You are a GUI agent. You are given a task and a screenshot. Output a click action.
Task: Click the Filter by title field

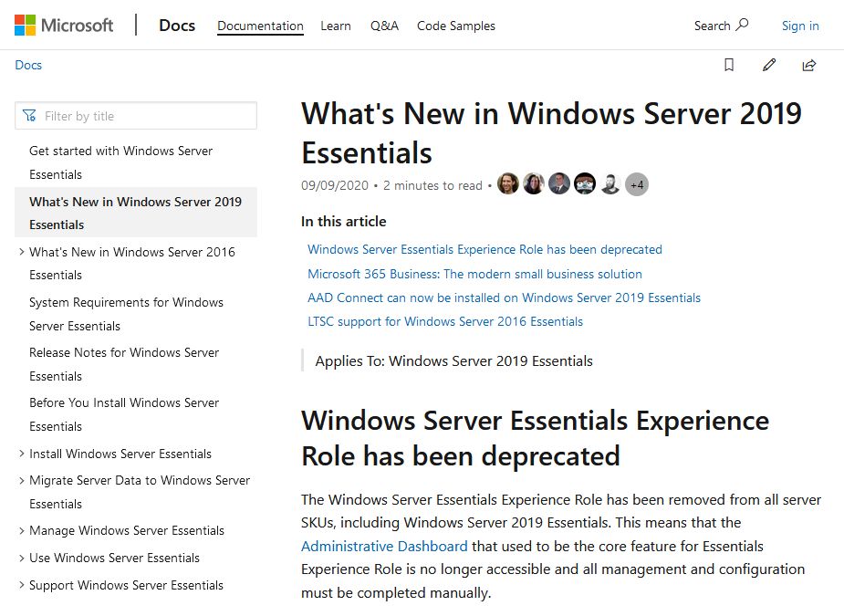coord(146,116)
